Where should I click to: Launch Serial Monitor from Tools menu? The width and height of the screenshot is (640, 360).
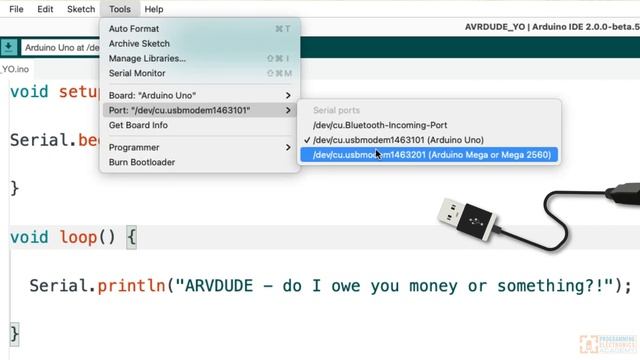200,73
